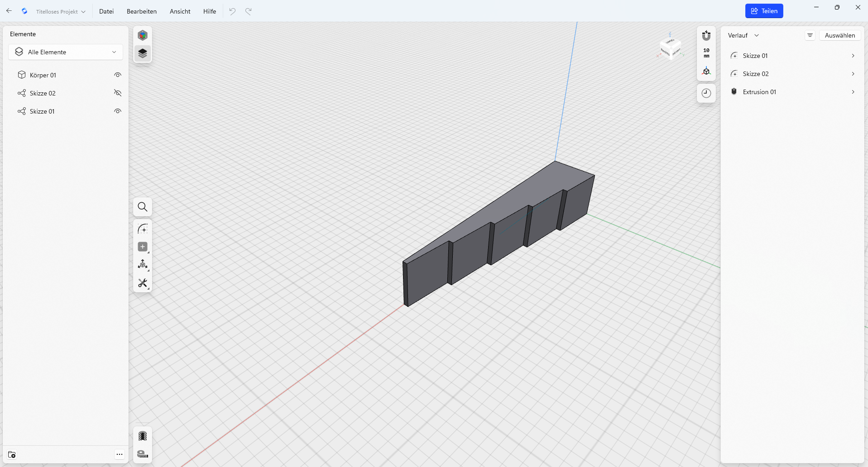Click the view orientation cube
Screen dimensions: 868x467
[671, 48]
